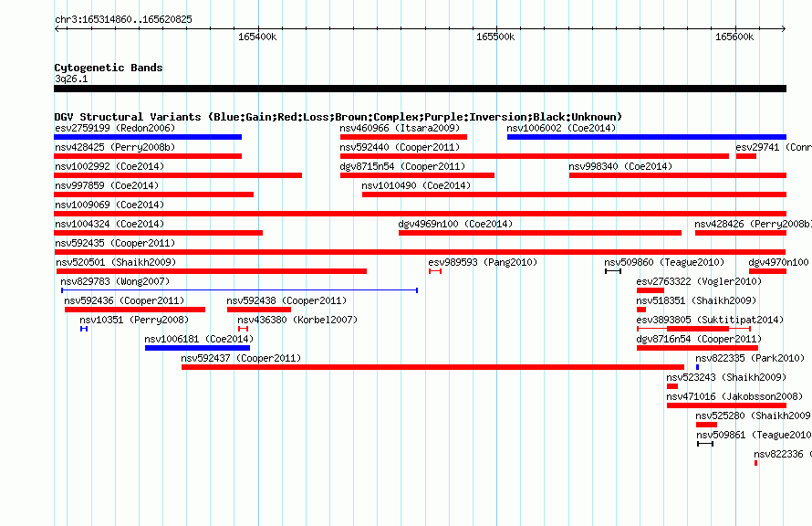
Task: Select dgv8716n54 (Cooper2011) label
Action: point(699,339)
